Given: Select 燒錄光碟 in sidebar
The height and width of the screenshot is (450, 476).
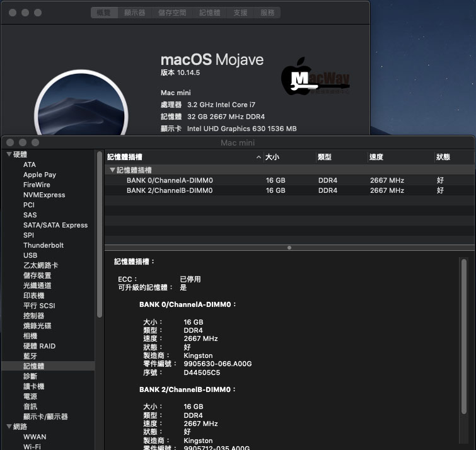Looking at the screenshot, I should pos(37,326).
